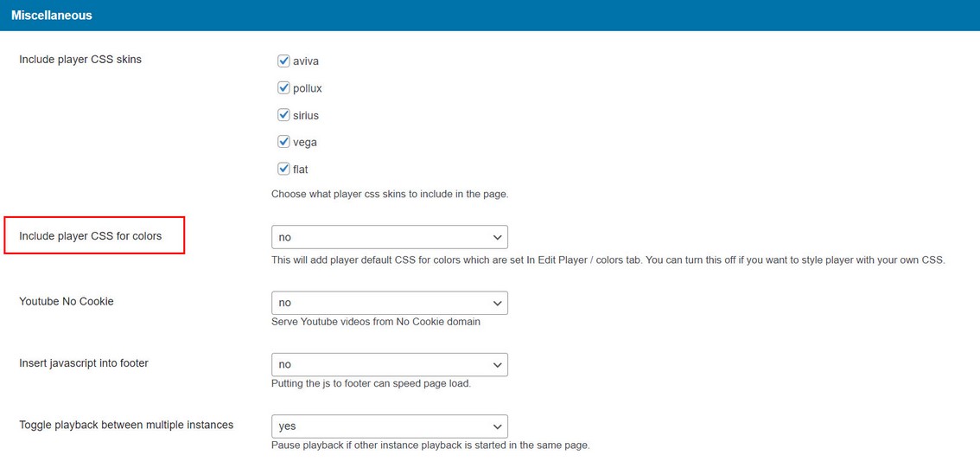Select the "Include player CSS for colors" label

click(x=90, y=235)
